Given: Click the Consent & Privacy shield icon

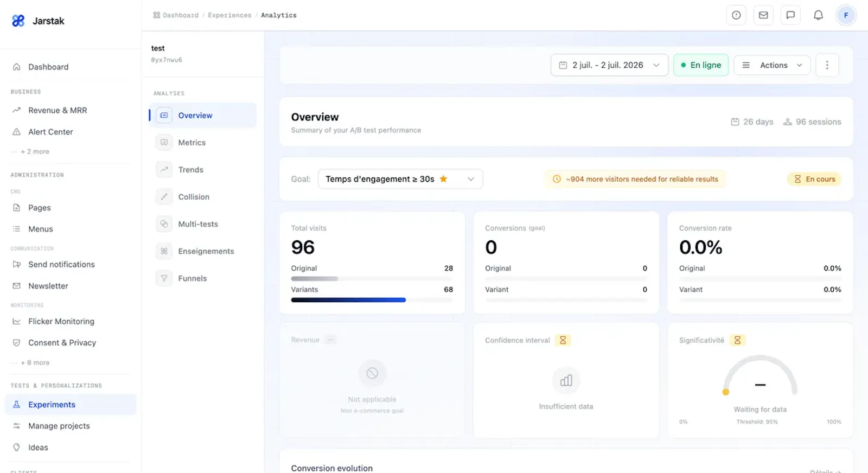Looking at the screenshot, I should point(17,343).
